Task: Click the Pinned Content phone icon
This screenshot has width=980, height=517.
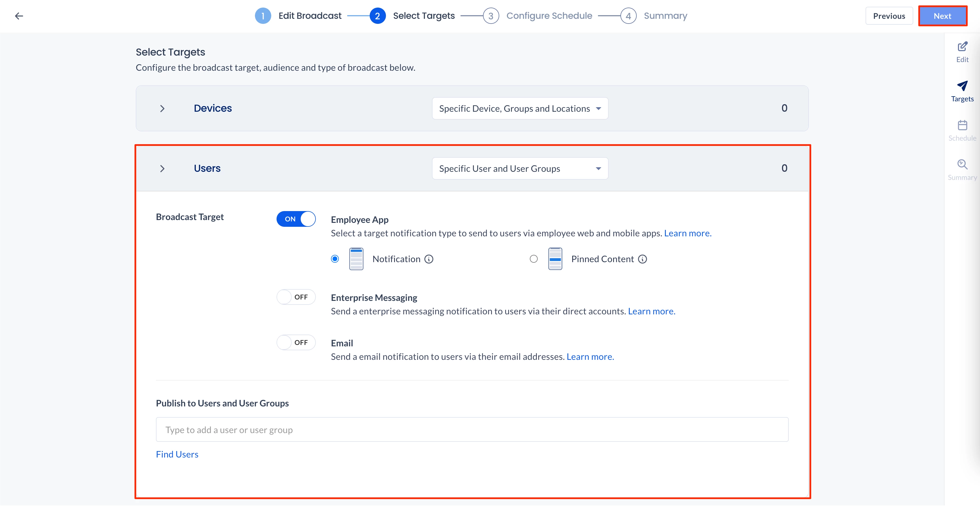Action: [555, 259]
